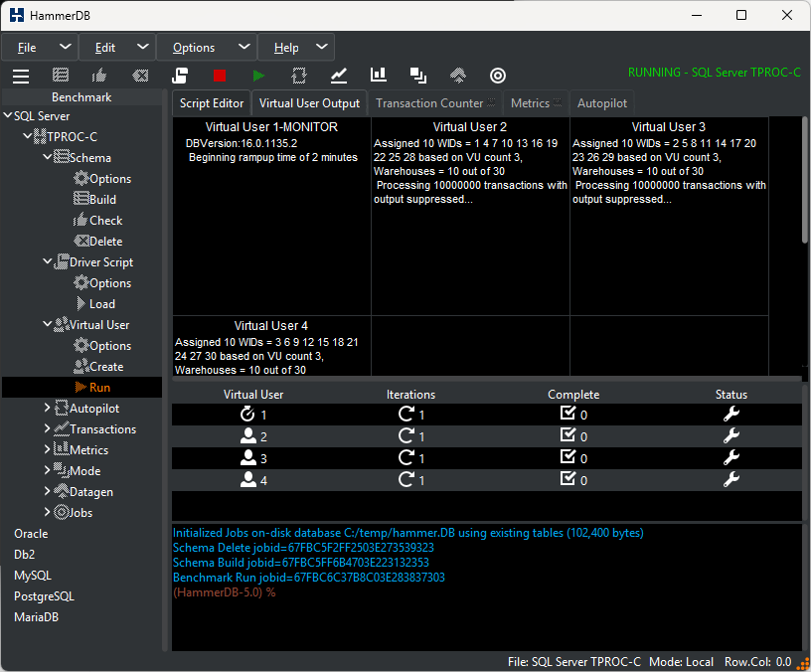Viewport: 811px width, 672px height.
Task: Click the stopwatch monitor icon for Virtual User 1
Action: 247,414
